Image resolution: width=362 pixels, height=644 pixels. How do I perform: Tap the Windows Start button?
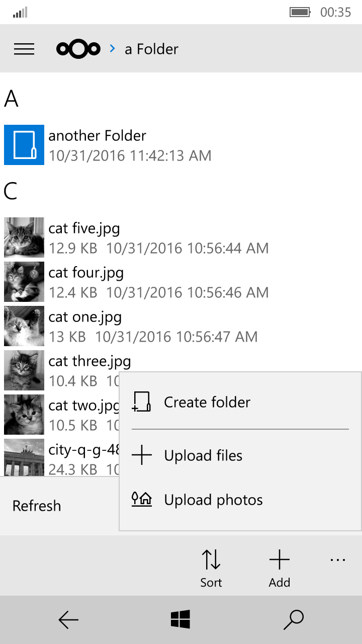pyautogui.click(x=180, y=620)
